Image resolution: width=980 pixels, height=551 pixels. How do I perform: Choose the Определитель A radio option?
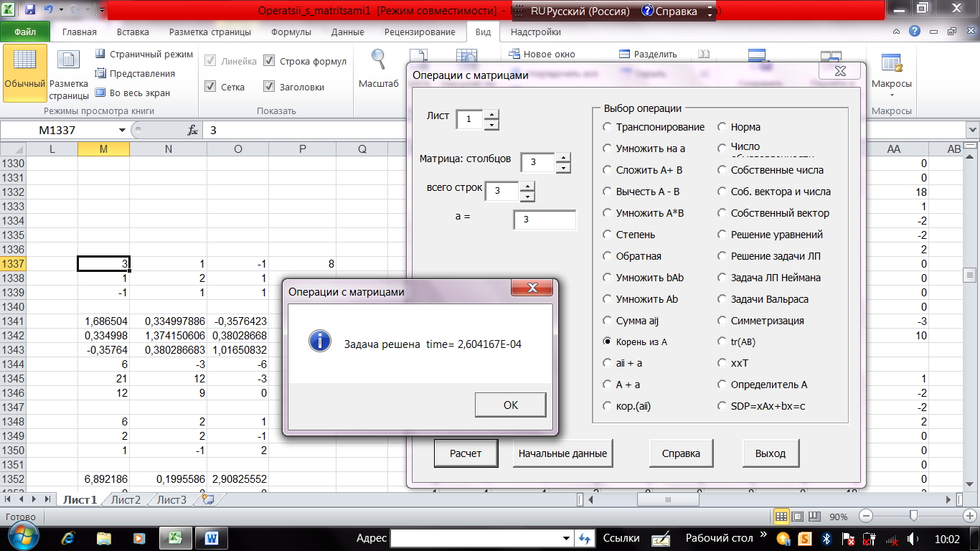point(722,385)
